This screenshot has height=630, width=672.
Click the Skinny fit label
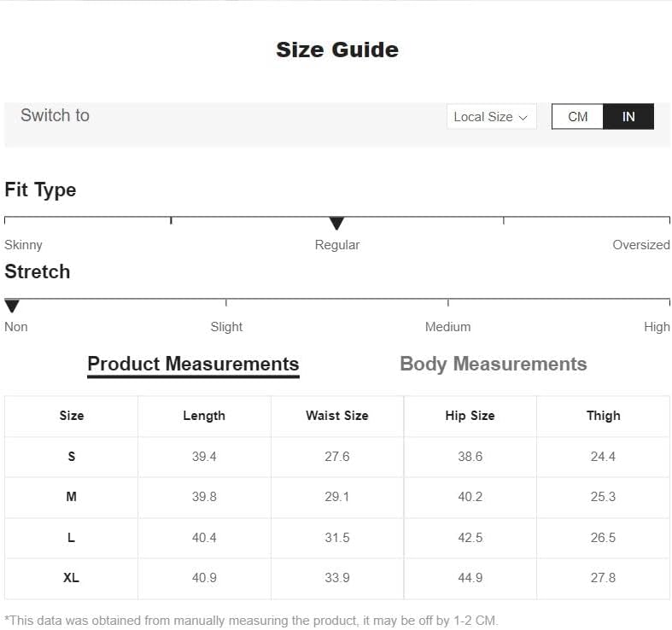click(23, 245)
